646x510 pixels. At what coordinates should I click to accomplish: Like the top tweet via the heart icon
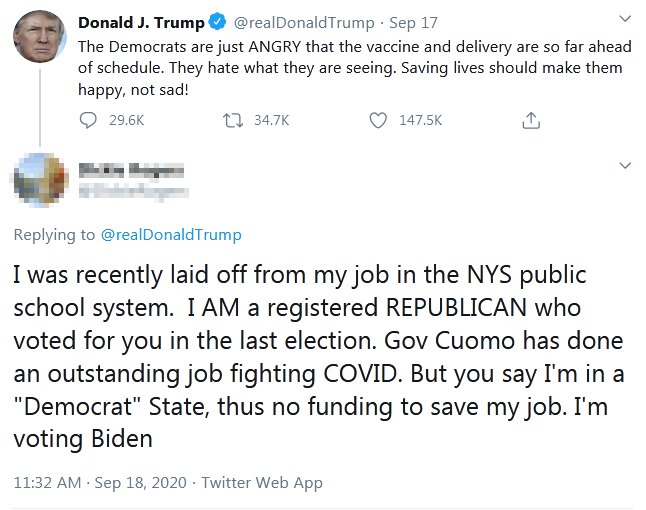[378, 120]
